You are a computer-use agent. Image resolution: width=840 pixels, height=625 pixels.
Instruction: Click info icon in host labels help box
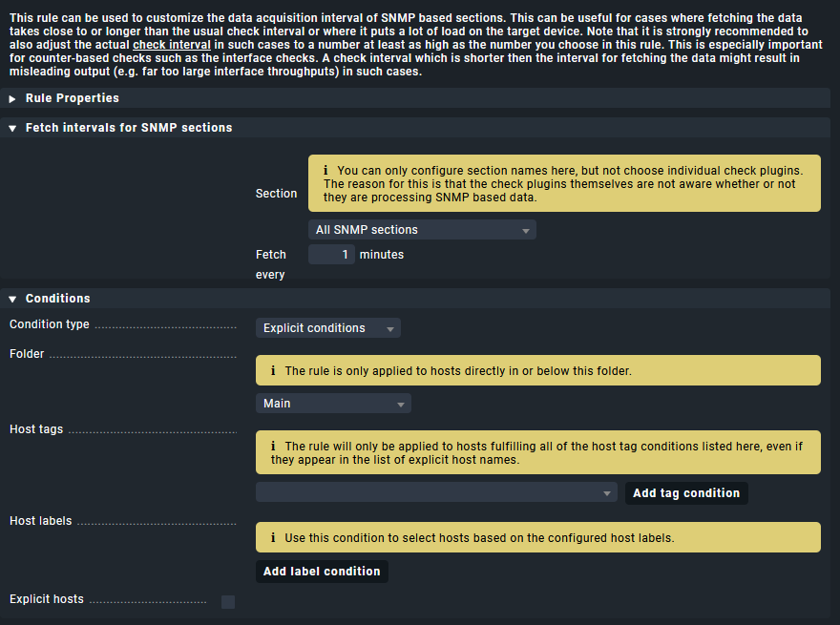[x=273, y=538]
